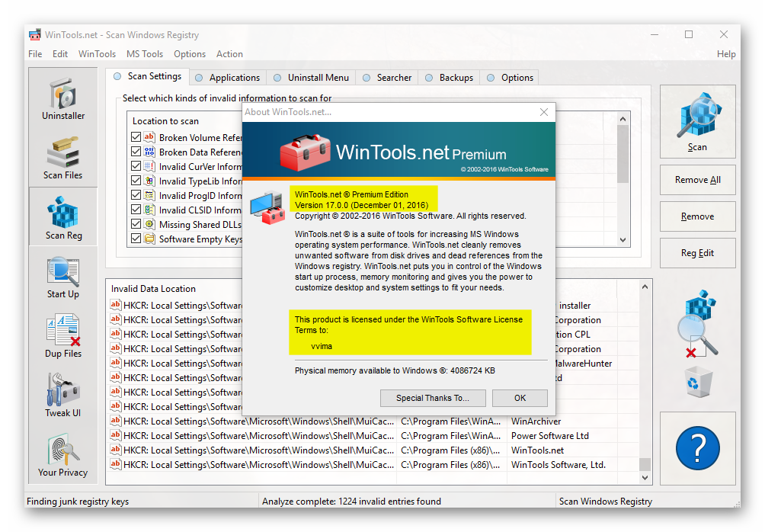Click the Reg Edit button
Viewport: 765px width, 532px height.
pyautogui.click(x=698, y=253)
